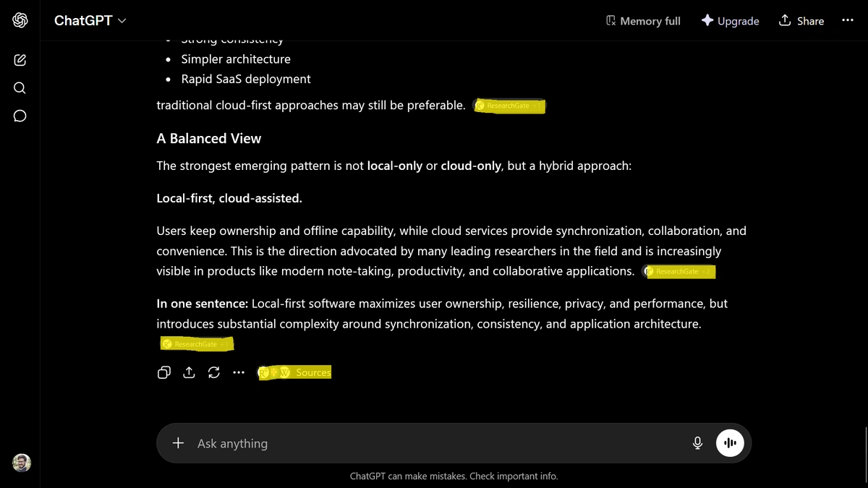Open ResearchGate citation after 'preferable'
Image resolution: width=868 pixels, height=488 pixels.
[x=509, y=106]
